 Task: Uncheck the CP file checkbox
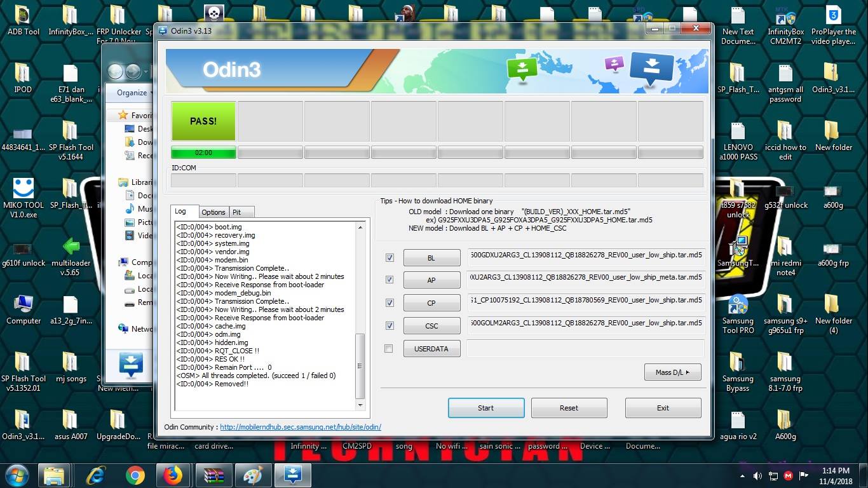click(x=390, y=302)
